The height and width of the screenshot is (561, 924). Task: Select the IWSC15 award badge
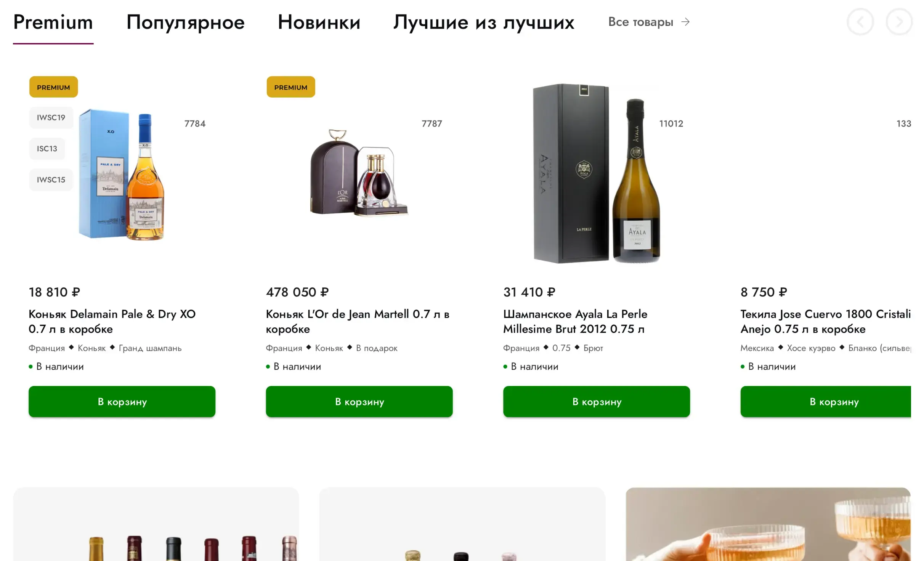click(51, 180)
